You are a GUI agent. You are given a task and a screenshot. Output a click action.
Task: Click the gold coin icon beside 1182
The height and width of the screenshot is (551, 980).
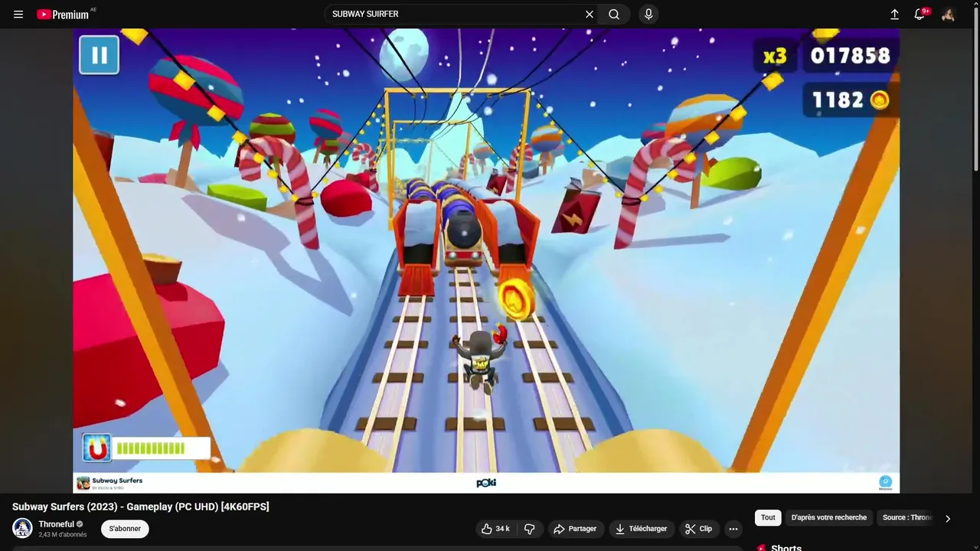880,100
